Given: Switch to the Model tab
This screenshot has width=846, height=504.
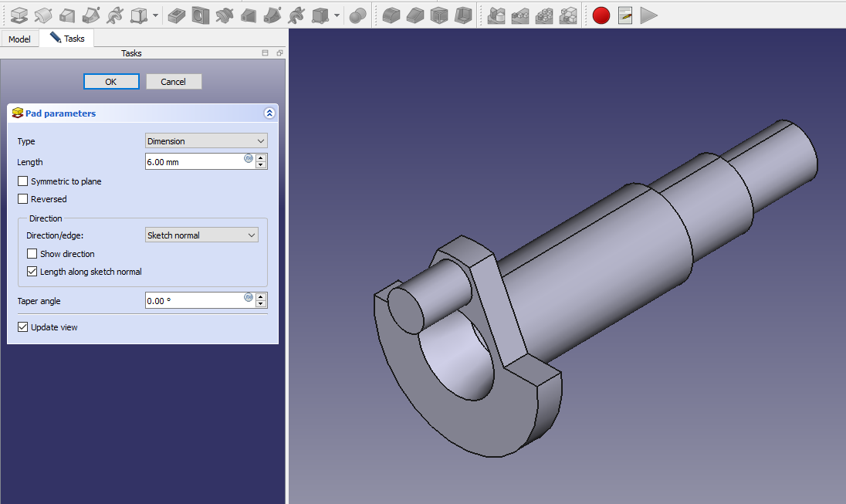Looking at the screenshot, I should click(19, 39).
